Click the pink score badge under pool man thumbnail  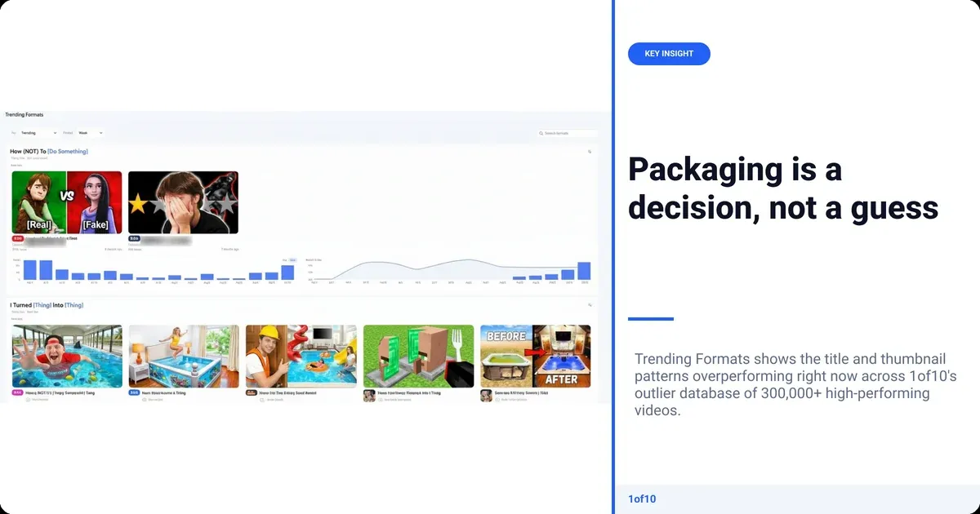(18, 392)
